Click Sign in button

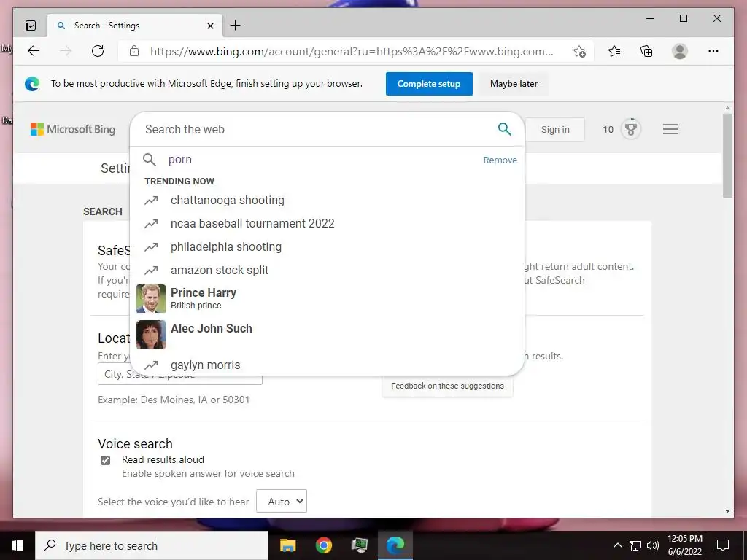[555, 130]
